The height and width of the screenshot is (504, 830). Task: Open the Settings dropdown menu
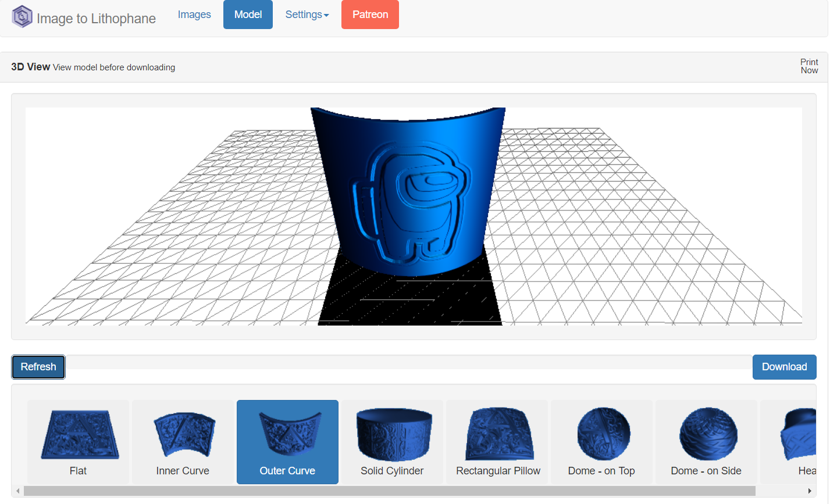[x=307, y=15]
